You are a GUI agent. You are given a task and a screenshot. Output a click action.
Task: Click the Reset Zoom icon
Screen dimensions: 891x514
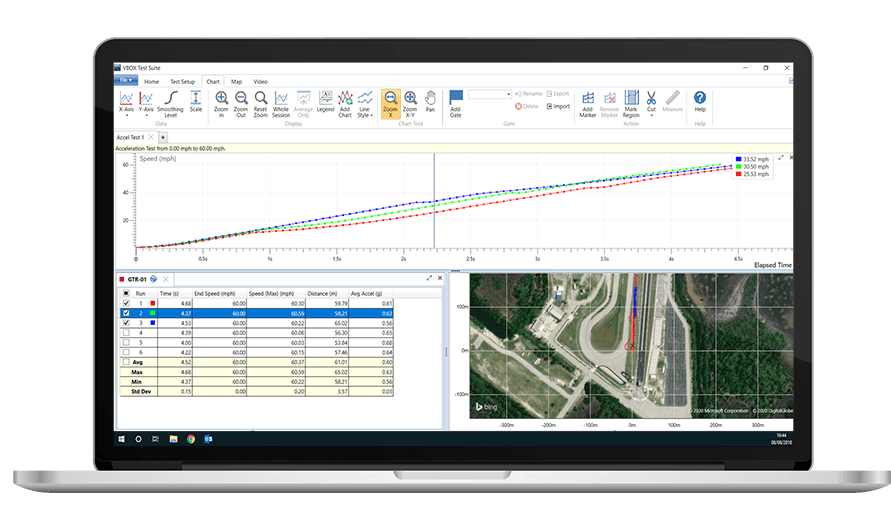pos(260,99)
